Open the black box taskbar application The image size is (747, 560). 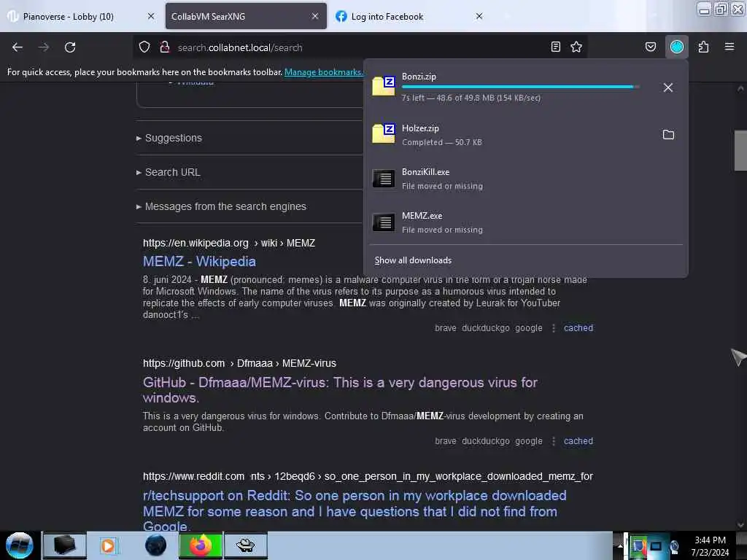[65, 545]
